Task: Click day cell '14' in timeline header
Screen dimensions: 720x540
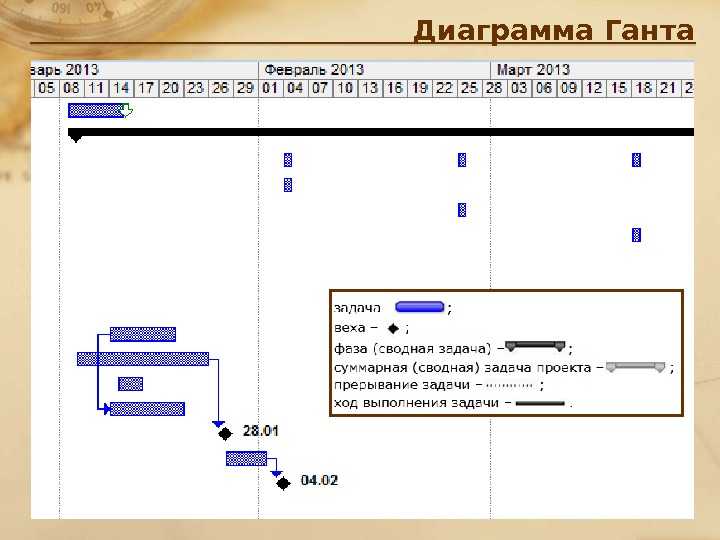Action: pos(121,88)
